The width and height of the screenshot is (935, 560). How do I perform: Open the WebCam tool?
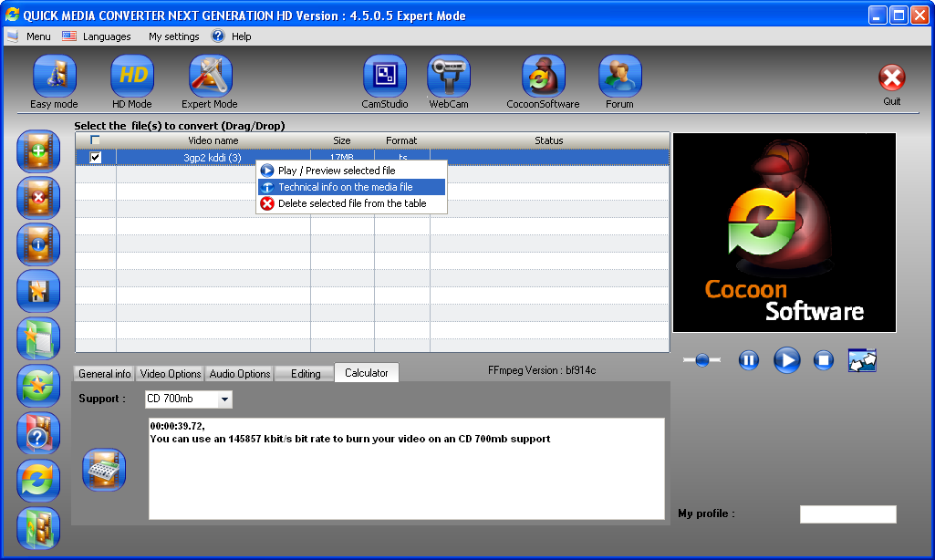(x=449, y=77)
